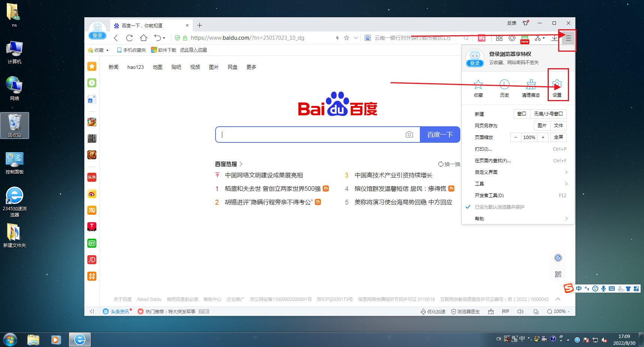Click the lightning speed mode icon in the address bar
Image resolution: width=644 pixels, height=347 pixels.
337,38
